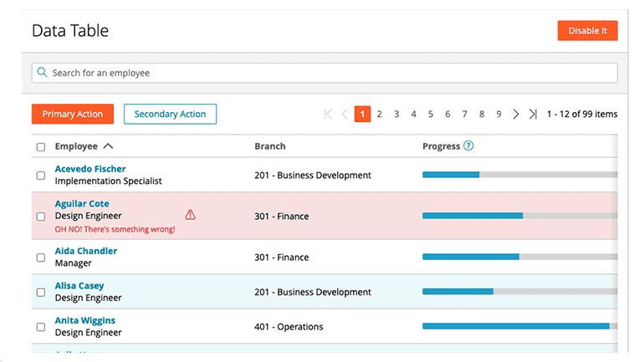Select pagination page 8
This screenshot has height=362, width=644.
coord(482,114)
